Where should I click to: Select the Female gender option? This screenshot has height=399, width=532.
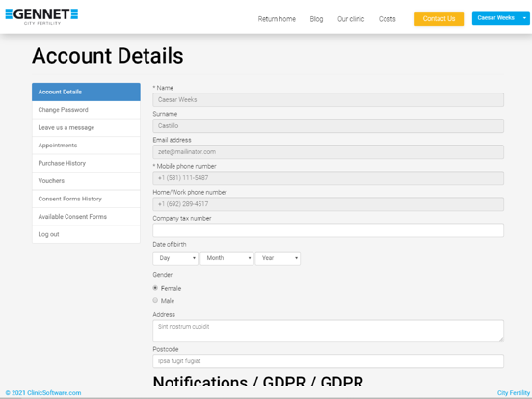click(155, 288)
